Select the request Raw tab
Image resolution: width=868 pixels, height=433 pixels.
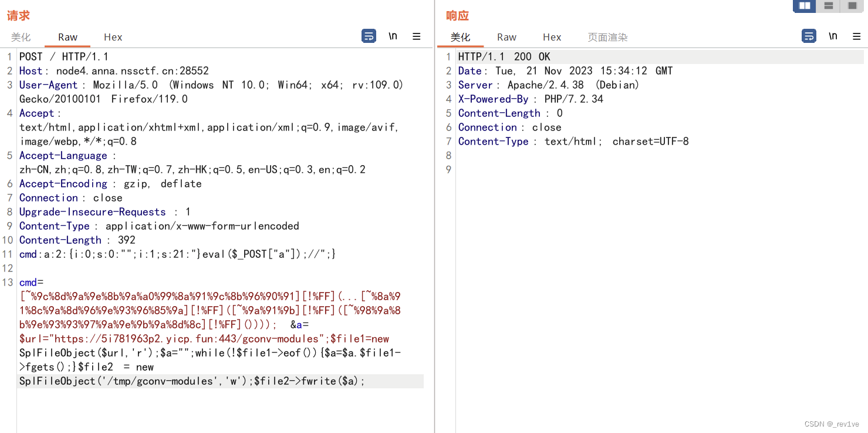(x=67, y=37)
